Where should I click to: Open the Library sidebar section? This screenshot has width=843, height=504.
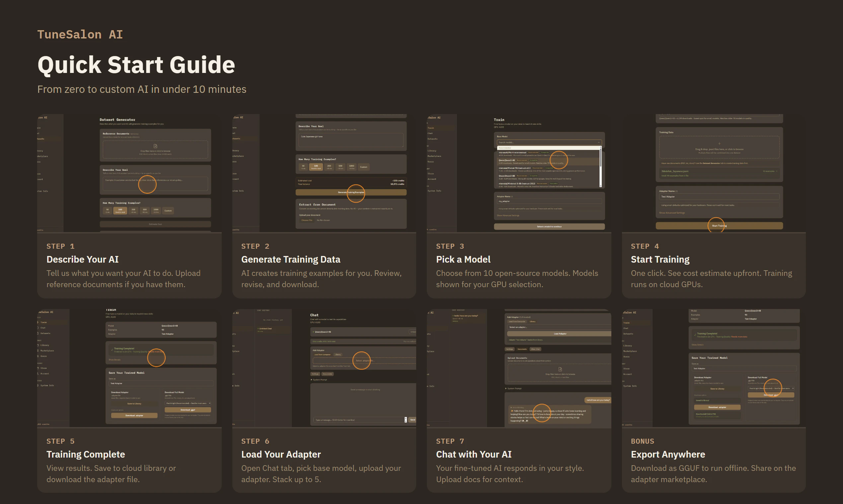click(44, 345)
